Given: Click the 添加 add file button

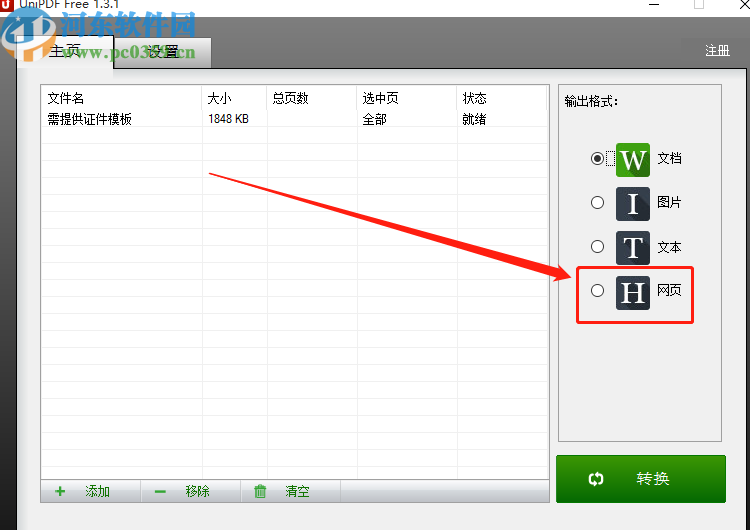Looking at the screenshot, I should click(90, 491).
